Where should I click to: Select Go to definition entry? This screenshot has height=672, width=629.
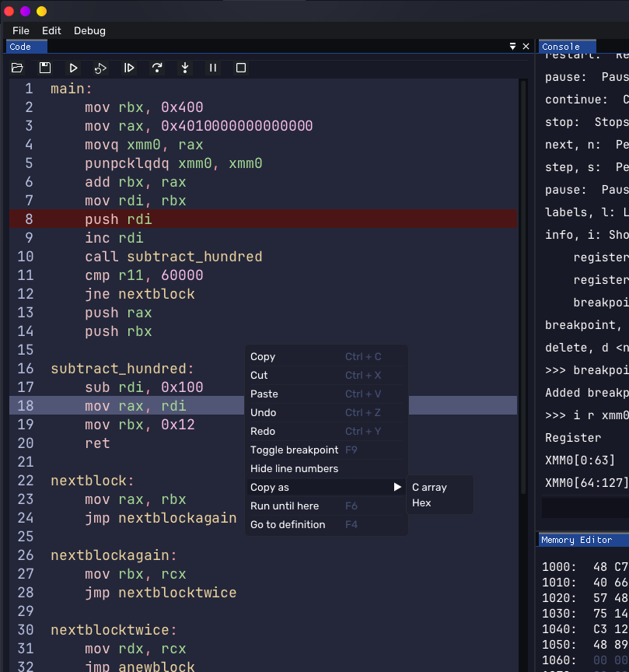[x=326, y=524]
